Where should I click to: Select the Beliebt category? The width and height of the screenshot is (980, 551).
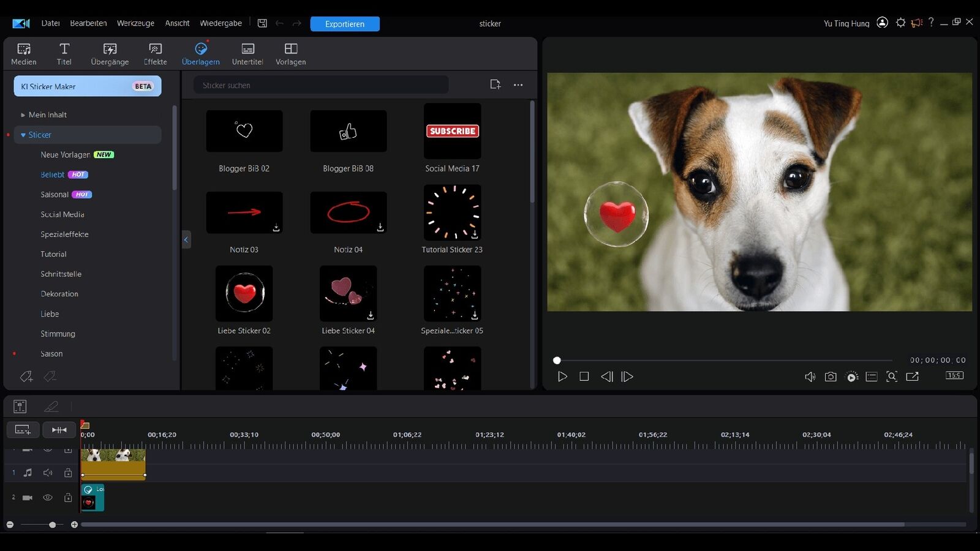click(x=52, y=174)
